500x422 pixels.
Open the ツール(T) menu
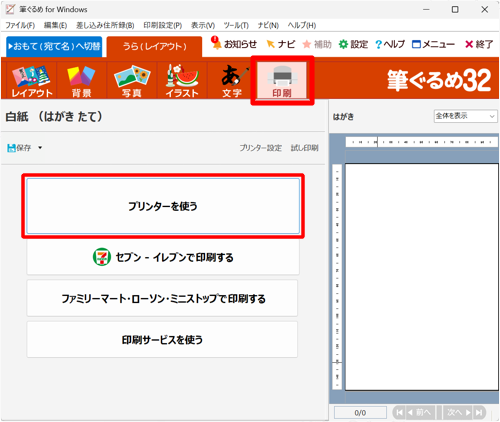point(236,25)
